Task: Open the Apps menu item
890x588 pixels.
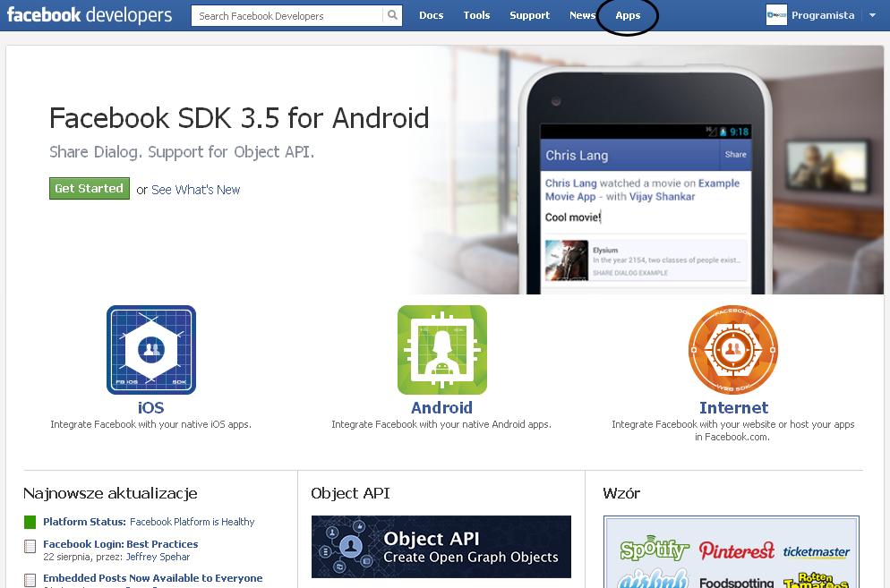Action: pos(628,15)
